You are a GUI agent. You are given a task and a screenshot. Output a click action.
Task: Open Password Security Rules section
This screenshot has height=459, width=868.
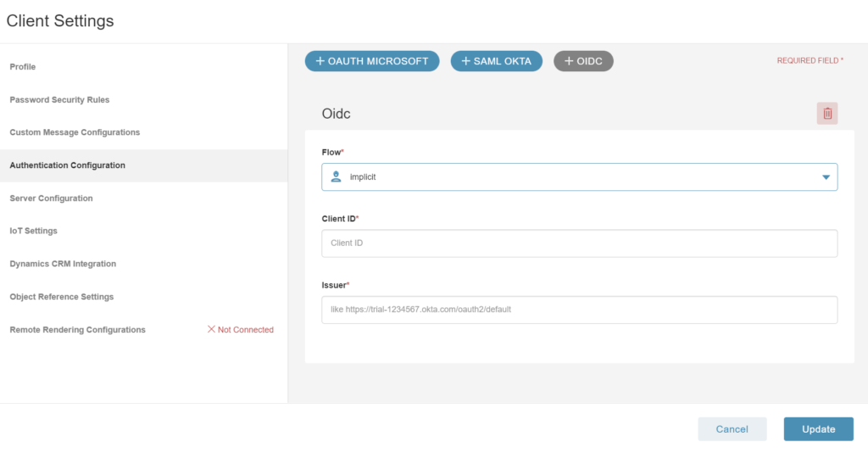60,100
